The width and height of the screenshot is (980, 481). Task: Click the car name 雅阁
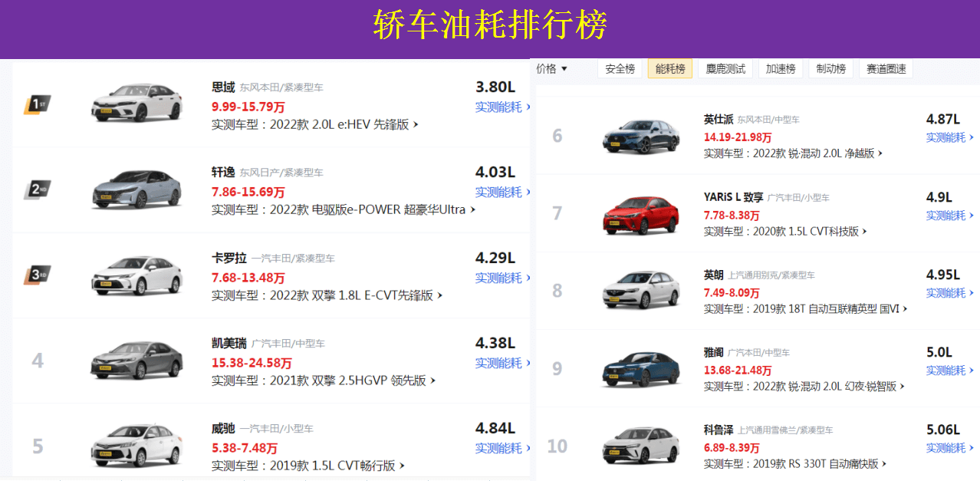[714, 352]
